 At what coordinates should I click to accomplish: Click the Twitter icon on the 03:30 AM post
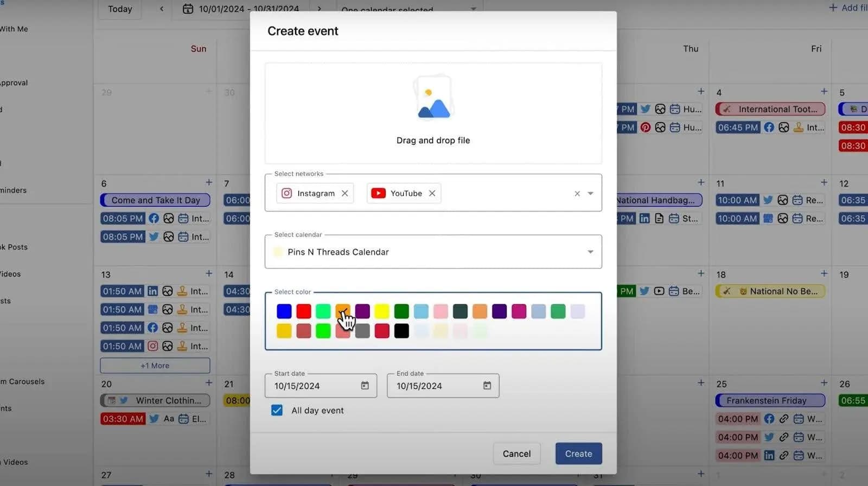pyautogui.click(x=154, y=419)
